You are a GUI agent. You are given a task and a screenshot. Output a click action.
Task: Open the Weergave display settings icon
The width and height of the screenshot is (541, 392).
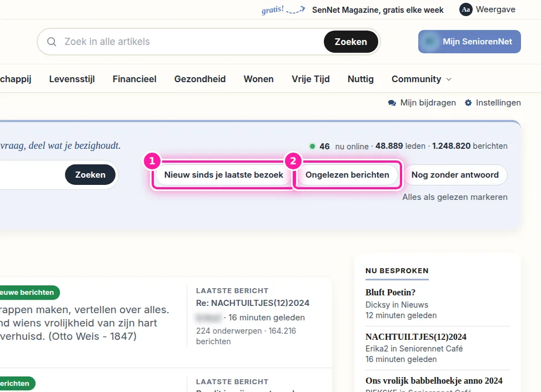(x=466, y=9)
